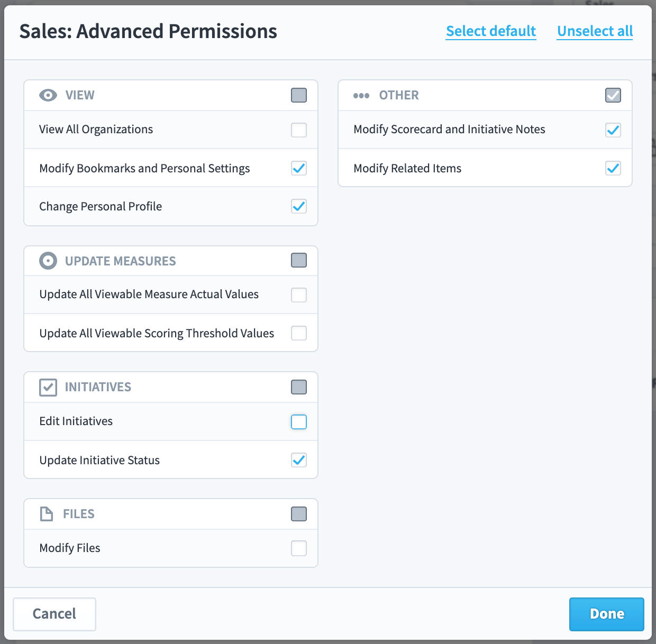The height and width of the screenshot is (644, 656).
Task: Toggle the INITIATIVES section master checkbox
Action: [299, 387]
